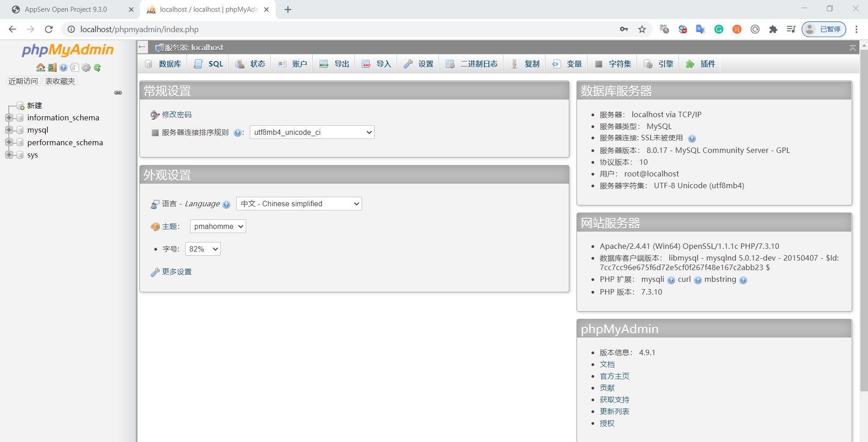Click the 修改密码 link
Viewport: 868px width, 442px height.
pyautogui.click(x=176, y=114)
